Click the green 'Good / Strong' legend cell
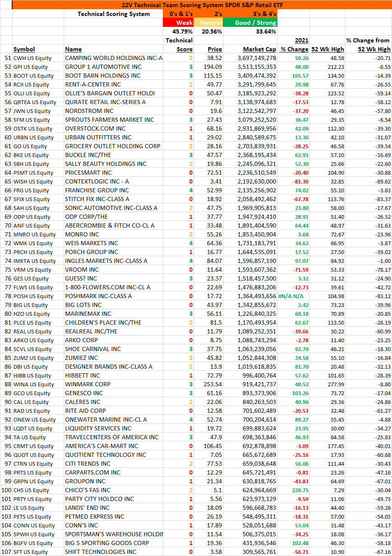The image size is (392, 556). click(250, 23)
